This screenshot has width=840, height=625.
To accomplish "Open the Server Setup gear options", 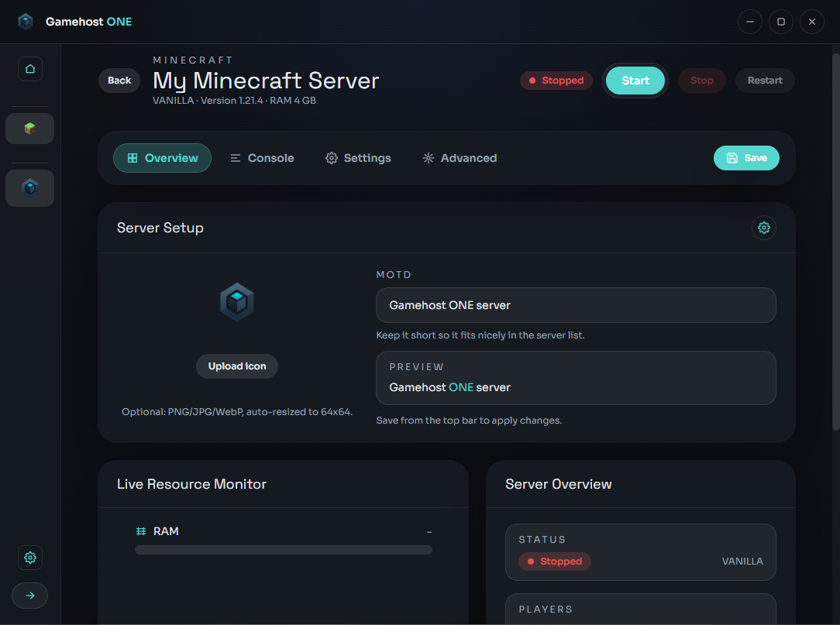I will click(x=763, y=227).
